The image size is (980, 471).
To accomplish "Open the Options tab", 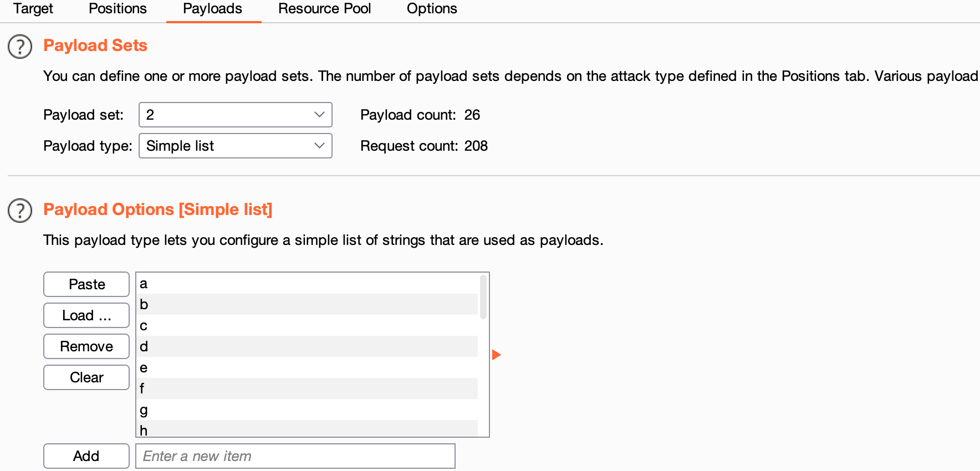I will coord(432,9).
